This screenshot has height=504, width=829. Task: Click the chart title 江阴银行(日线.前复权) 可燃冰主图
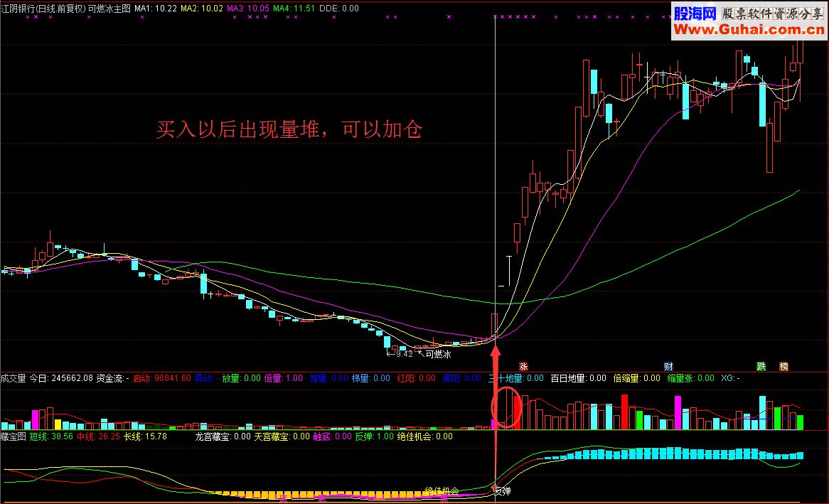pyautogui.click(x=65, y=9)
